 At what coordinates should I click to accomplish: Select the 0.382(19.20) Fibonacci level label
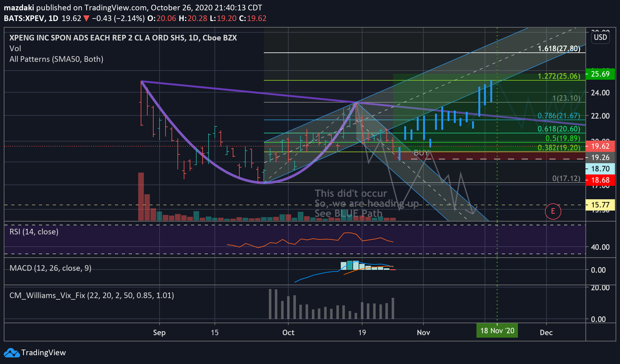coord(559,148)
